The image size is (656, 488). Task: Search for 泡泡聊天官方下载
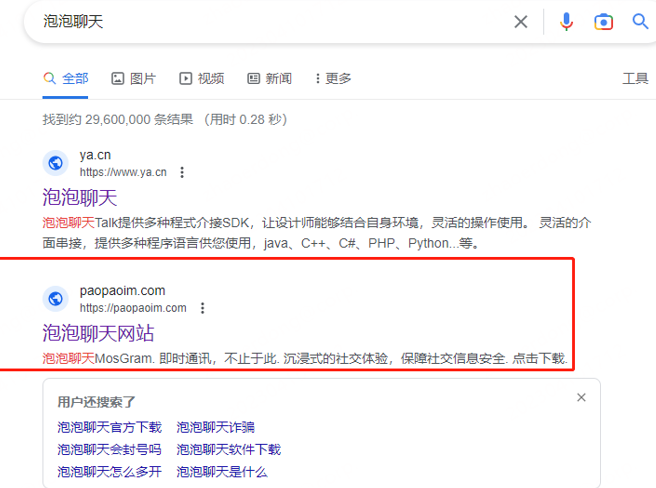pos(109,427)
